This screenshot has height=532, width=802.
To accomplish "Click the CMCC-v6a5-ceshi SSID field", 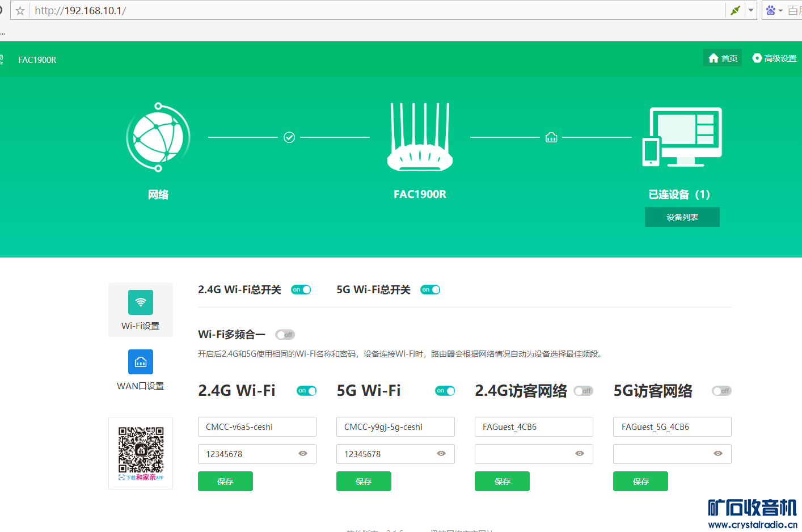I will click(257, 427).
